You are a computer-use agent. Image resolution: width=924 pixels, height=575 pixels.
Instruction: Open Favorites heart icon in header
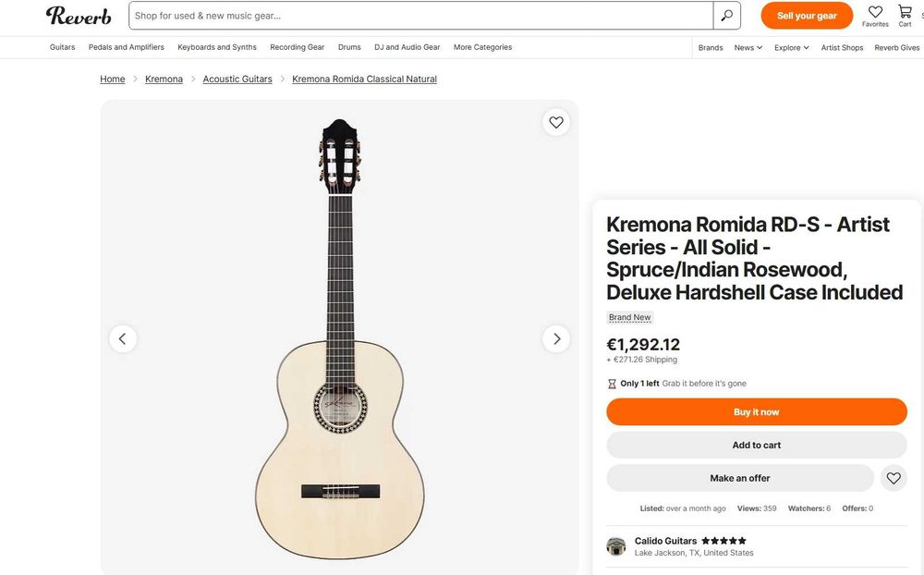click(875, 12)
